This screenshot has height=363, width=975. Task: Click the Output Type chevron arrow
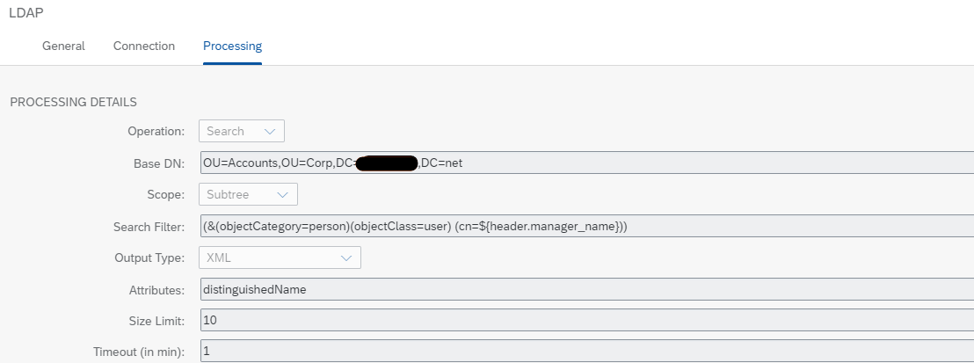click(x=346, y=257)
